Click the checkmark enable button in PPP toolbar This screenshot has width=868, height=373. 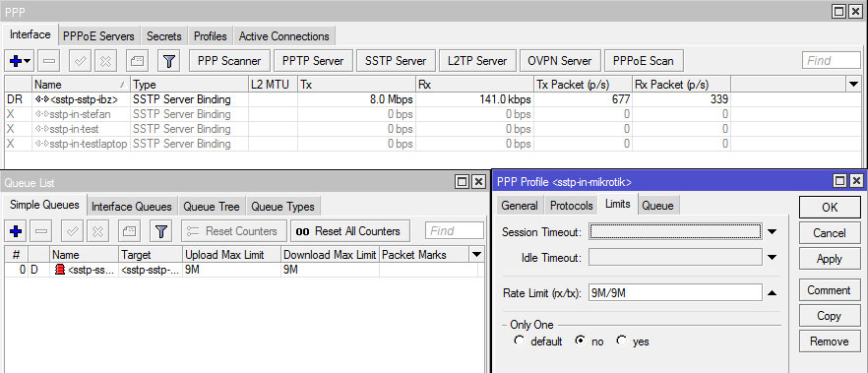[x=81, y=61]
